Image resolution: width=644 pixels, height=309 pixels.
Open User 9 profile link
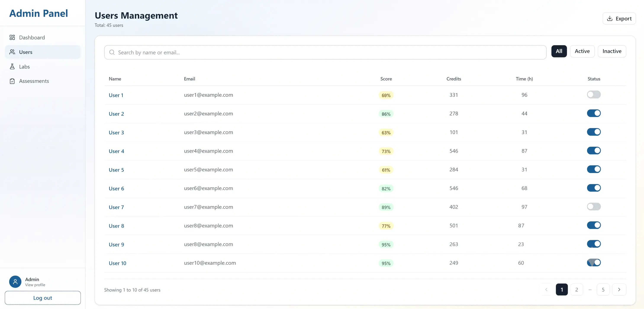point(116,245)
